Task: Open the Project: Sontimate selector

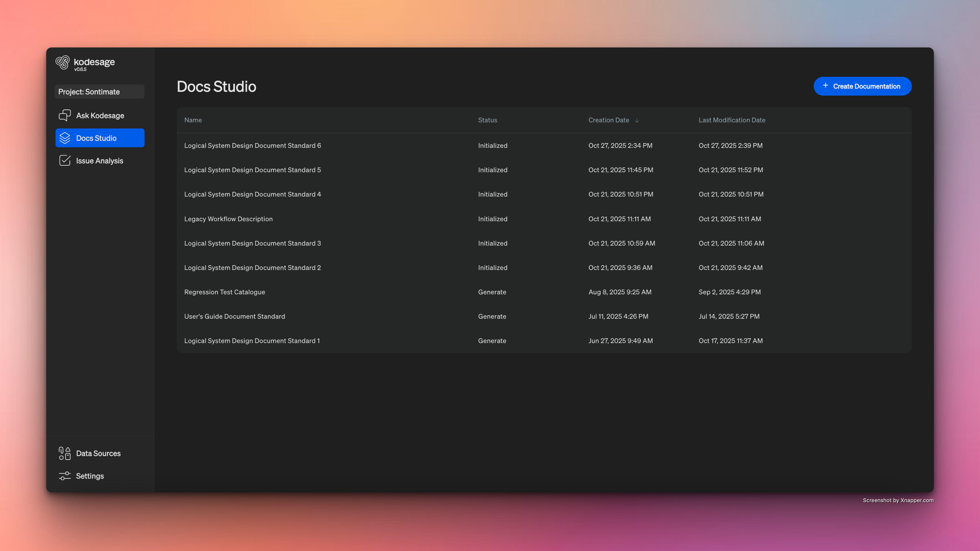Action: click(x=100, y=92)
